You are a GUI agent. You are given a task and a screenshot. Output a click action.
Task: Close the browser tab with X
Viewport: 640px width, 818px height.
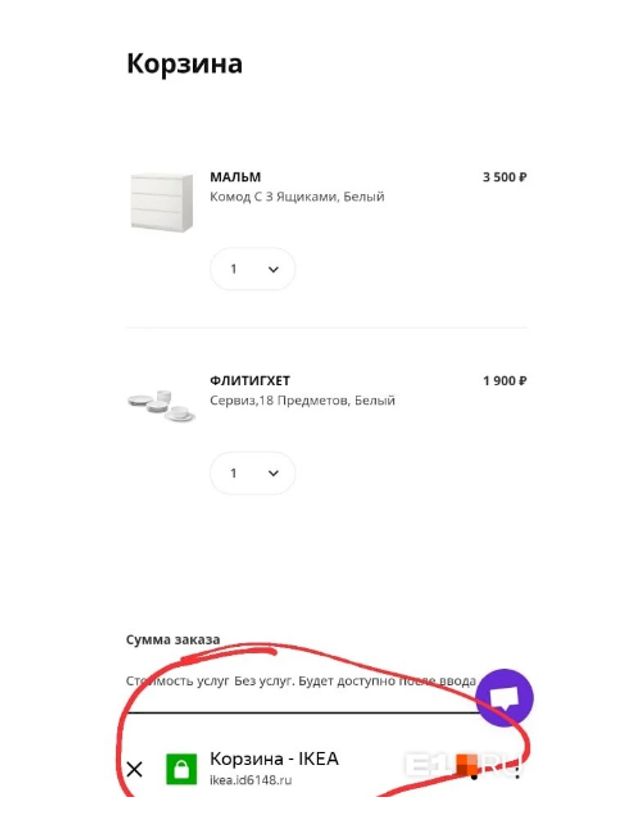[135, 769]
